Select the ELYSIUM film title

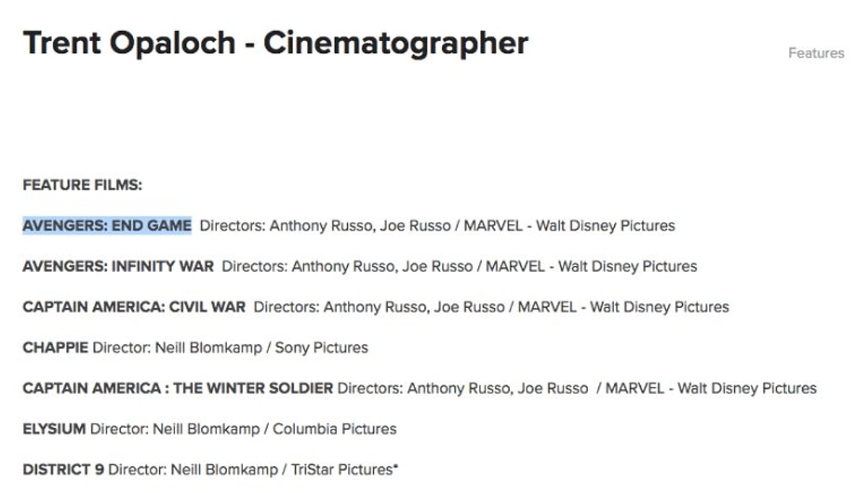click(54, 429)
